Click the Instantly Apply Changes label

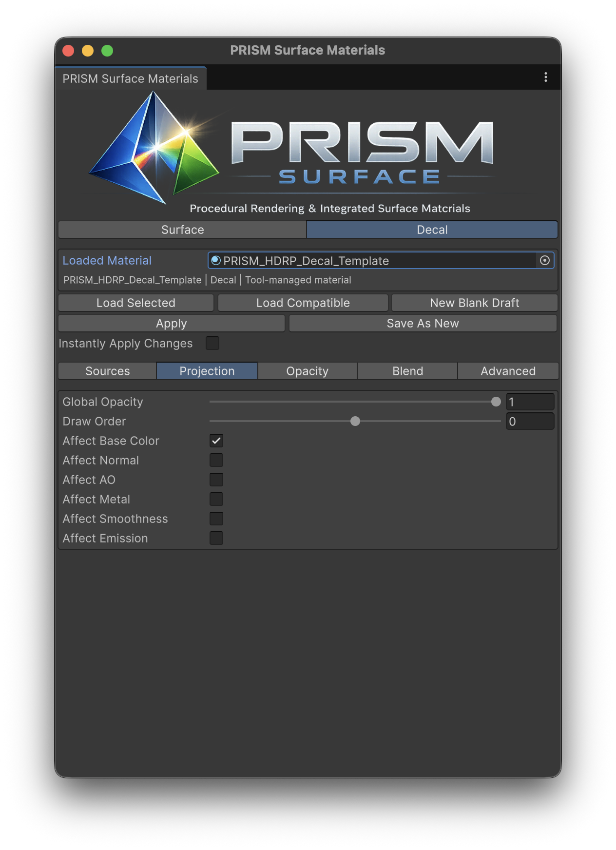pyautogui.click(x=126, y=343)
